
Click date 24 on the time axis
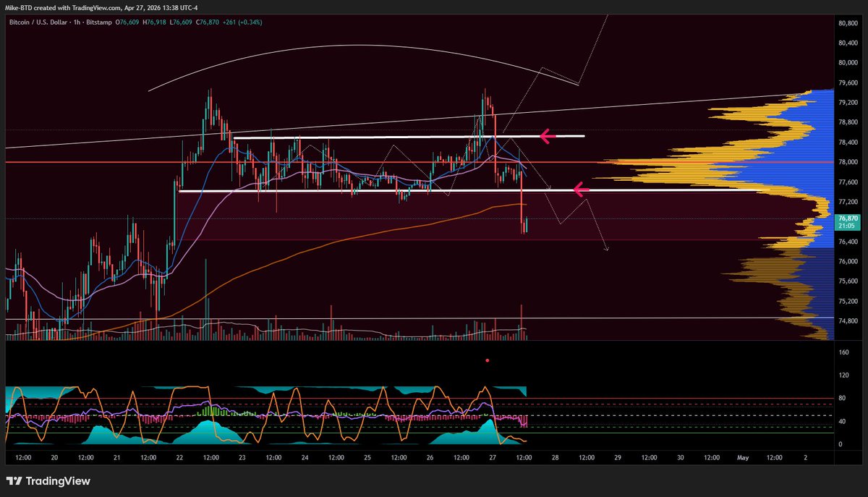305,458
